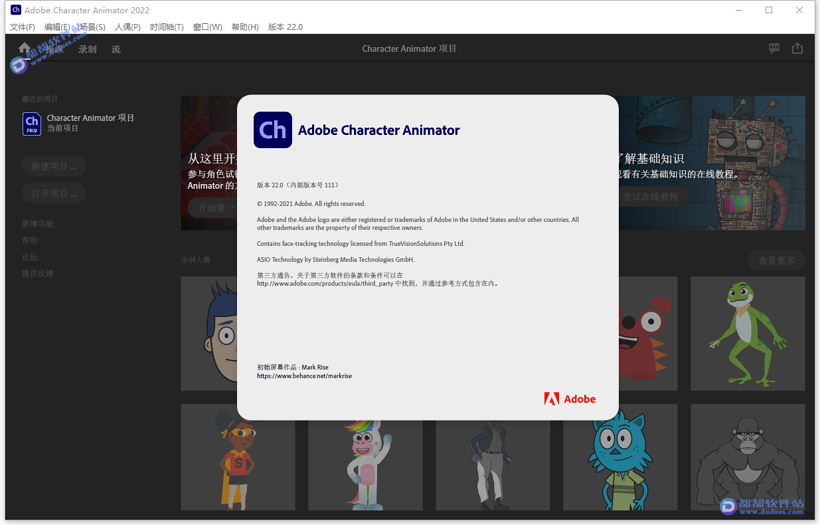This screenshot has height=525, width=820.
Task: Click the Adobe logo in the About dialog
Action: click(x=570, y=399)
